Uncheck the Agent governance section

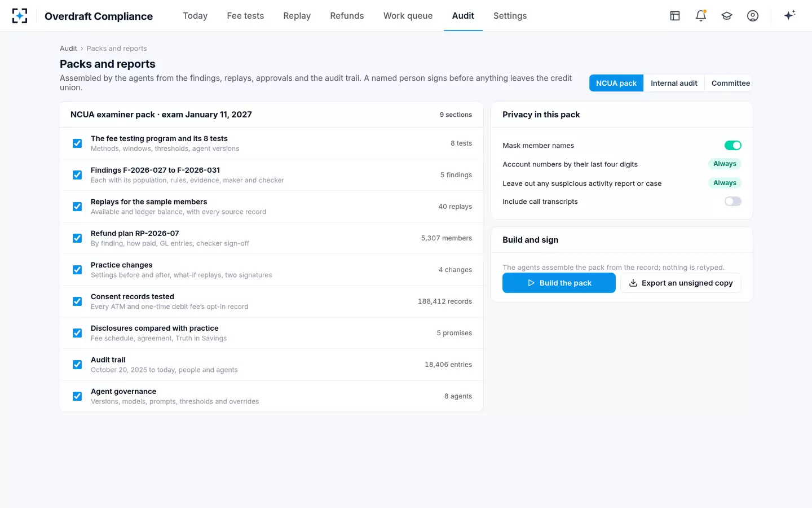[77, 396]
